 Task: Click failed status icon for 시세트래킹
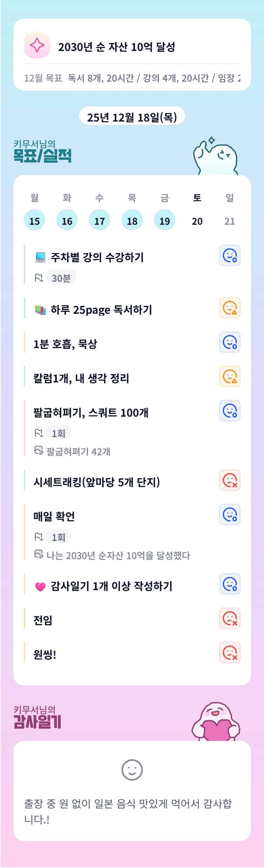click(x=230, y=480)
